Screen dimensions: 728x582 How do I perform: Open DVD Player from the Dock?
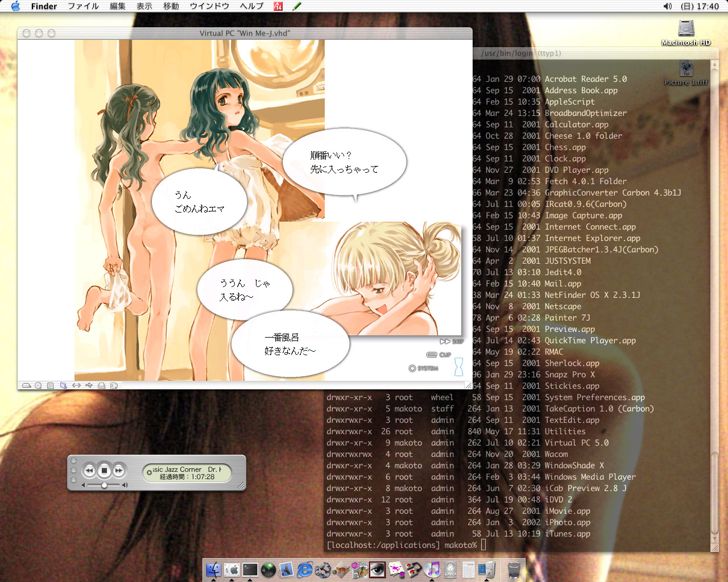click(x=450, y=569)
